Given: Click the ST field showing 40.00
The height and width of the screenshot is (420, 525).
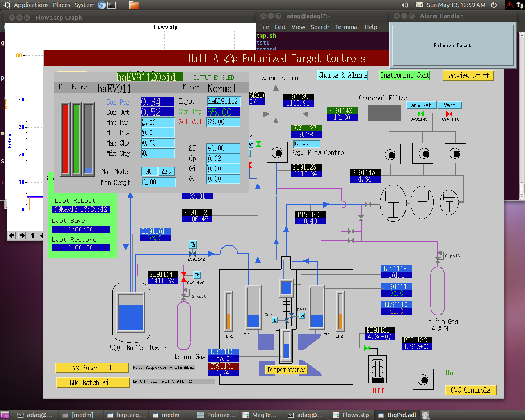Looking at the screenshot, I should pyautogui.click(x=223, y=148).
